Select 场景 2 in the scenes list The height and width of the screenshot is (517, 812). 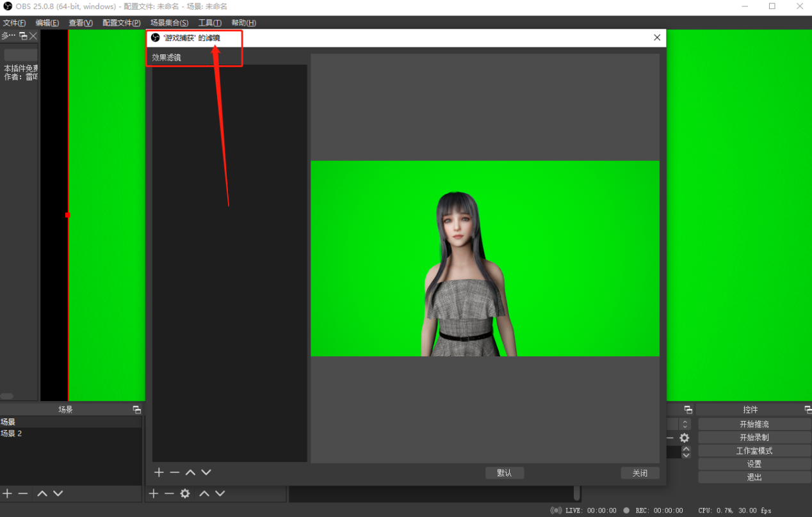[12, 434]
